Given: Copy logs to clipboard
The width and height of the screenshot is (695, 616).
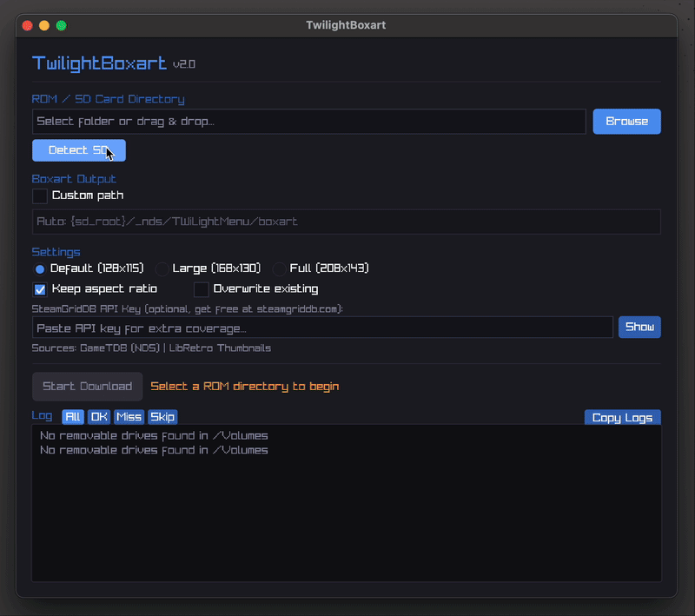Looking at the screenshot, I should click(622, 418).
